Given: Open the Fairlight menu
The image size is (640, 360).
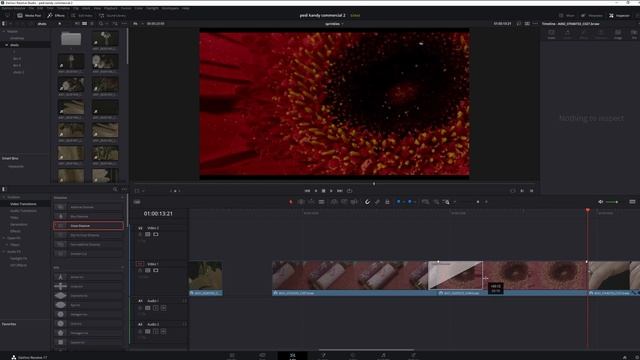Looking at the screenshot, I should 152,8.
